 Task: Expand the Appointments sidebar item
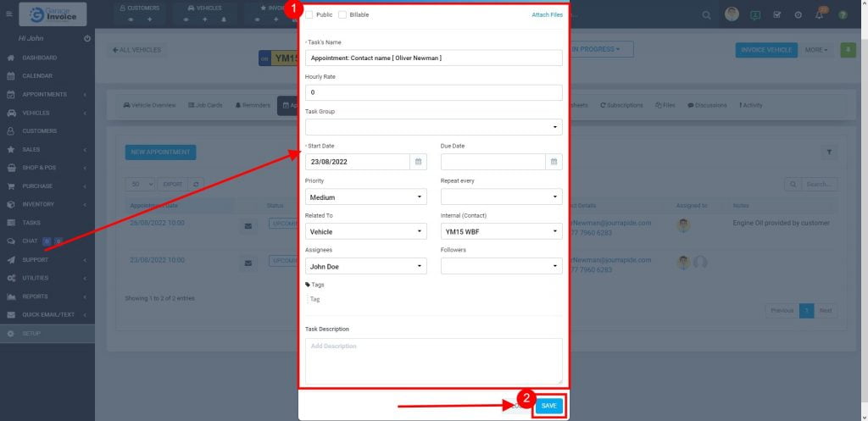[x=47, y=95]
